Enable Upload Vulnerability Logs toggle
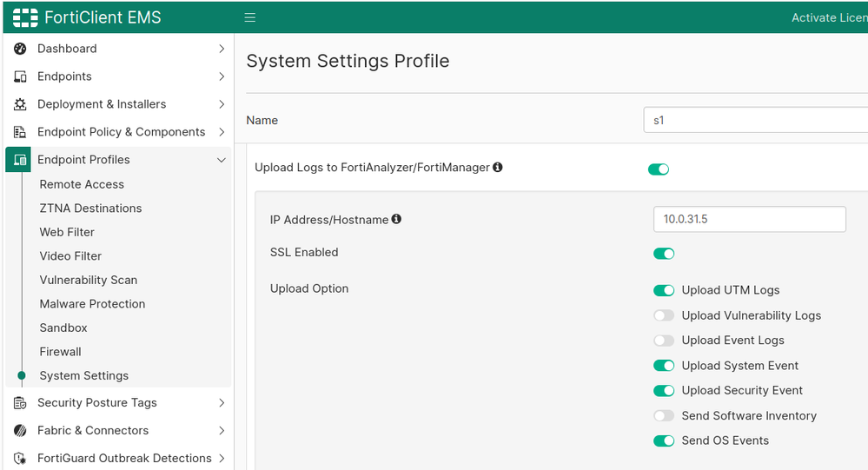868x470 pixels. tap(664, 315)
